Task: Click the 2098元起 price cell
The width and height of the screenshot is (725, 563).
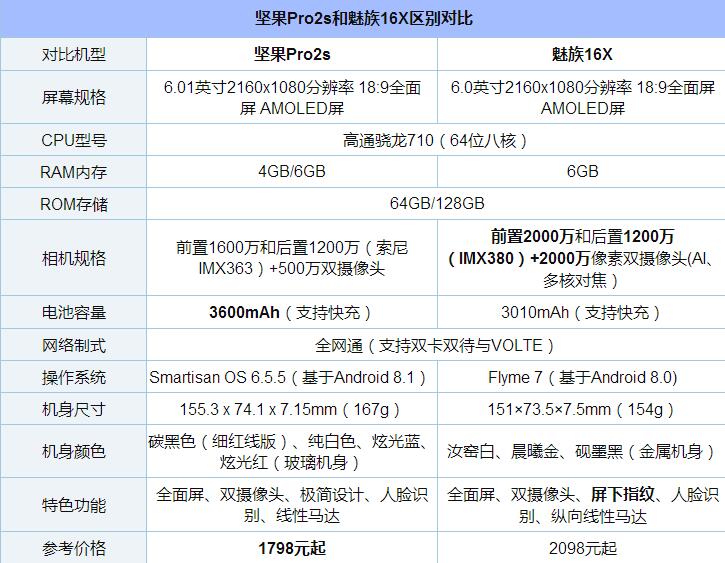Action: (x=582, y=548)
